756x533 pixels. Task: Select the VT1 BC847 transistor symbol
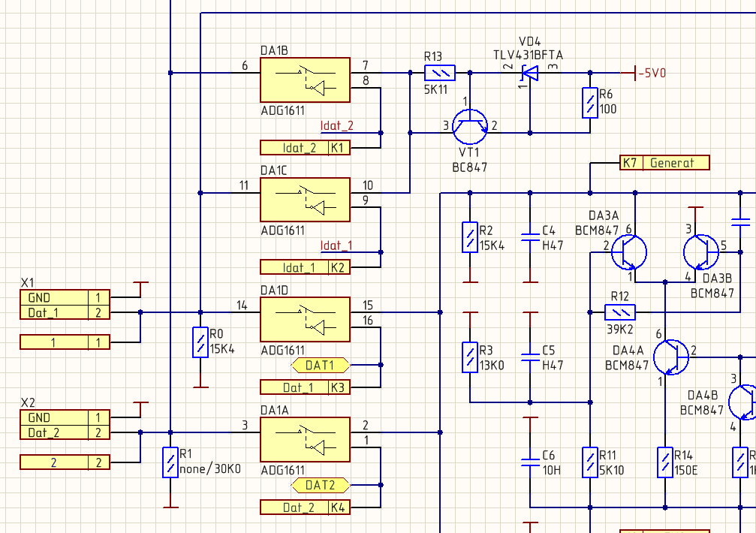point(470,127)
